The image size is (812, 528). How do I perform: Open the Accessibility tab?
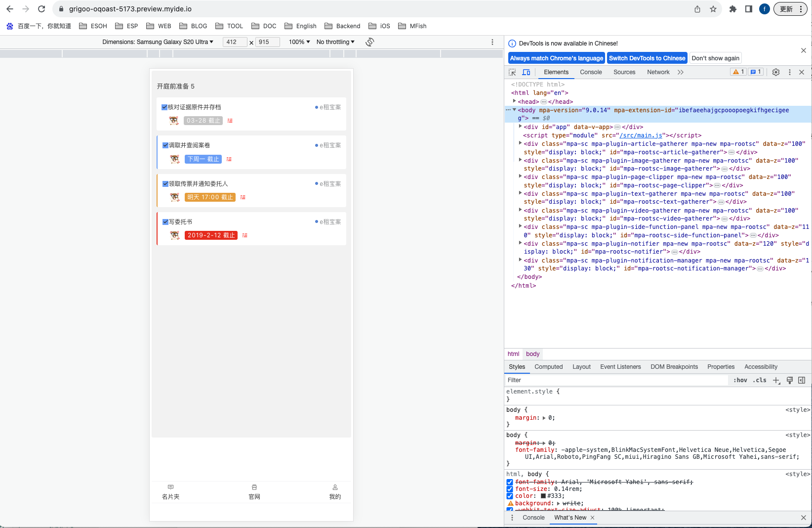point(761,367)
